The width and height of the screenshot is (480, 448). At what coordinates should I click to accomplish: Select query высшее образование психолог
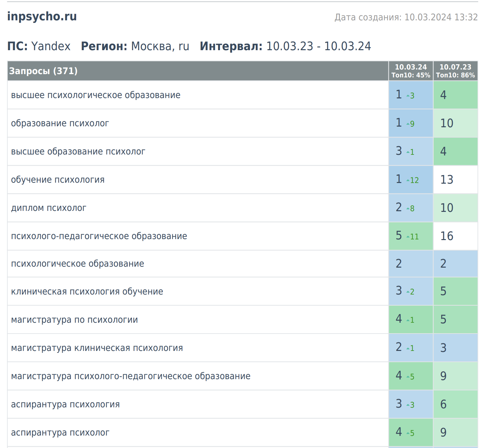pos(78,152)
